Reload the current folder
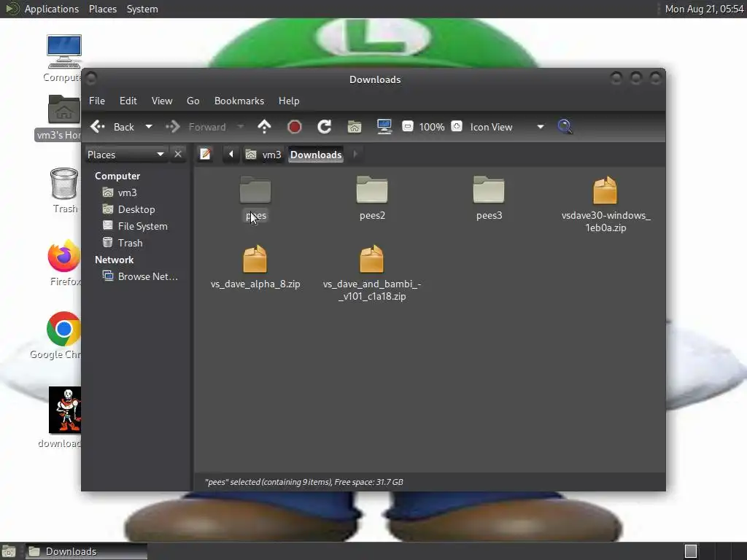 (x=325, y=127)
